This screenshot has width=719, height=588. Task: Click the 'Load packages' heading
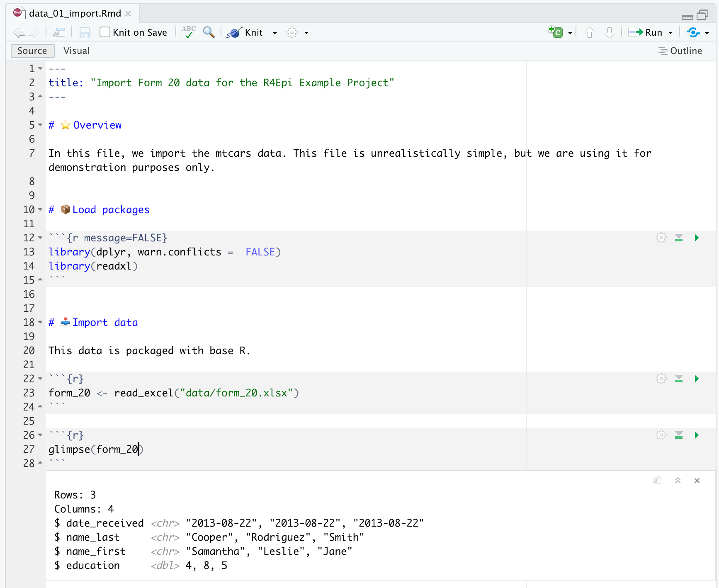(x=111, y=209)
